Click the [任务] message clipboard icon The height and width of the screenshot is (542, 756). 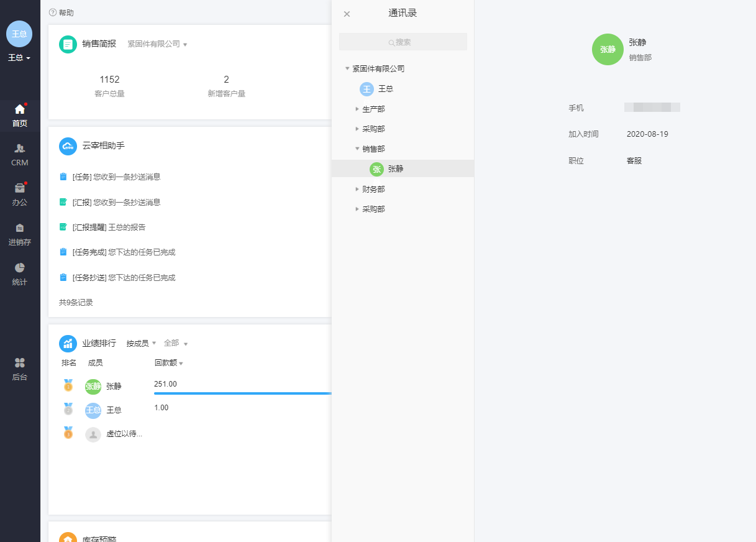(63, 177)
